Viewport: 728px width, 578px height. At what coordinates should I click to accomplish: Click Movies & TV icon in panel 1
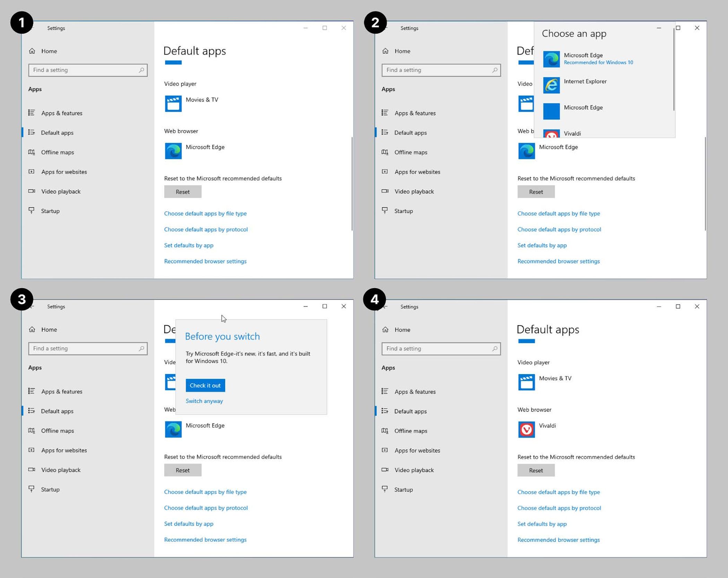[173, 103]
